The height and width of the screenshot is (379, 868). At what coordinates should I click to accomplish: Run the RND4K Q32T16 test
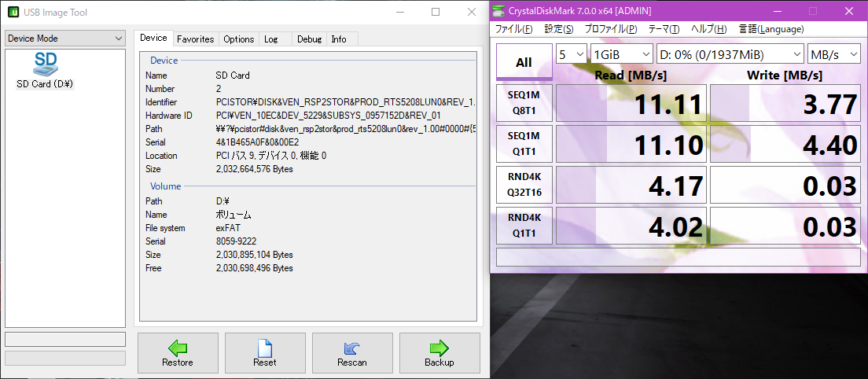click(x=524, y=185)
